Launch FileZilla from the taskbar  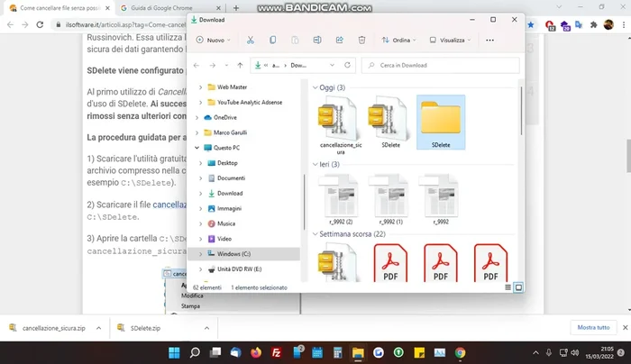tap(277, 353)
